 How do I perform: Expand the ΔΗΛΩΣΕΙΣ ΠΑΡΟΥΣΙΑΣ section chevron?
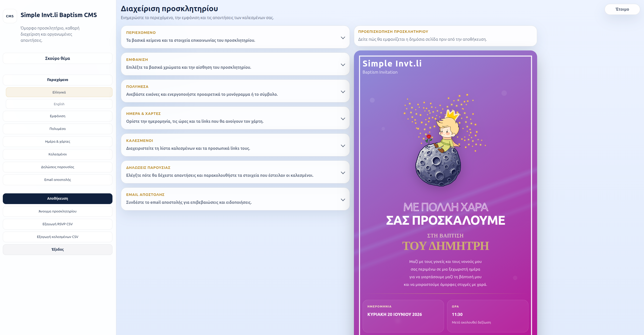pos(343,173)
